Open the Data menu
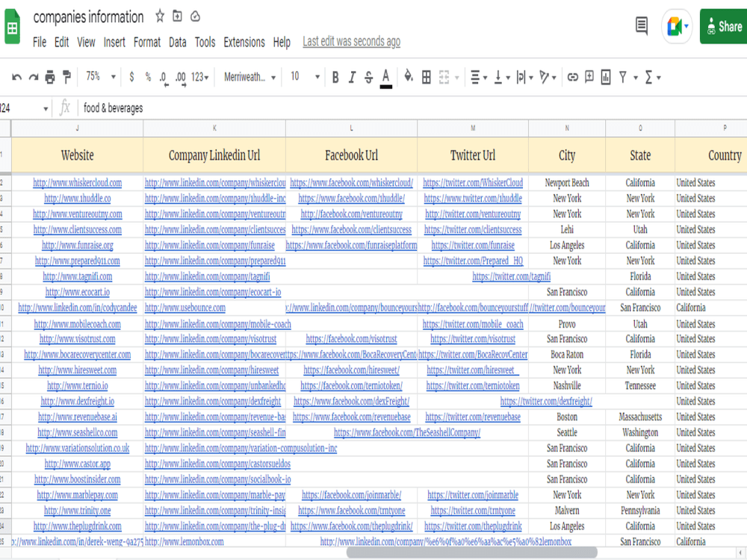747x560 pixels. [x=178, y=43]
